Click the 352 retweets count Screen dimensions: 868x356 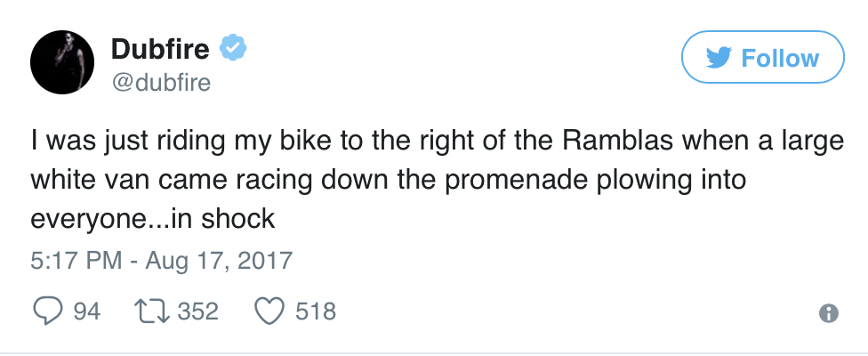[x=197, y=311]
